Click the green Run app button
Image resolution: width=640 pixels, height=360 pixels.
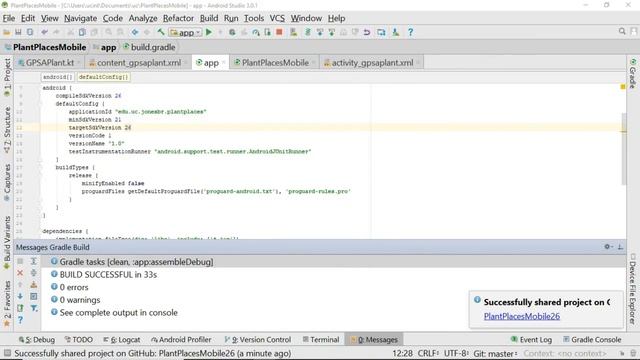209,32
